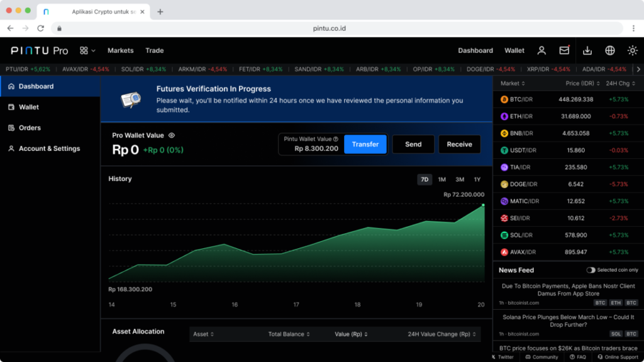Click the USDT coin icon
This screenshot has width=644, height=362.
point(504,150)
